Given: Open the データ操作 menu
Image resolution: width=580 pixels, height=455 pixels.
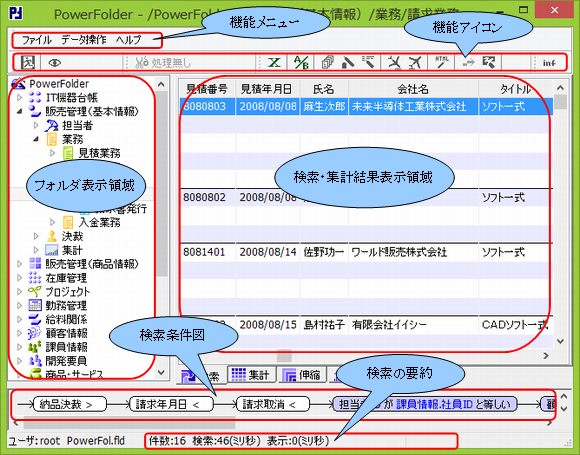Looking at the screenshot, I should click(x=84, y=40).
